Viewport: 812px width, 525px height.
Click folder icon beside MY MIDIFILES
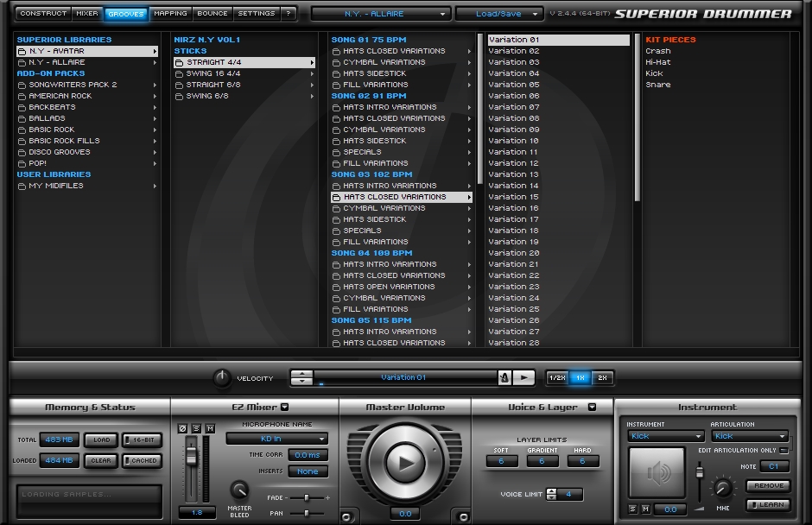click(22, 187)
